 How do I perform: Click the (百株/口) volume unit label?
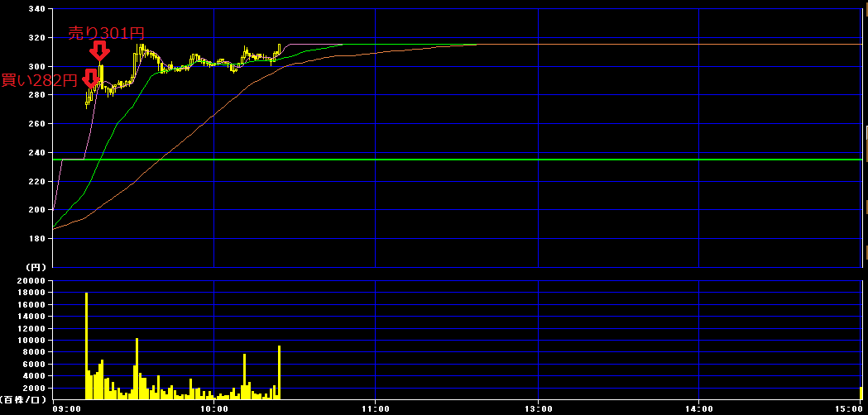(22, 399)
